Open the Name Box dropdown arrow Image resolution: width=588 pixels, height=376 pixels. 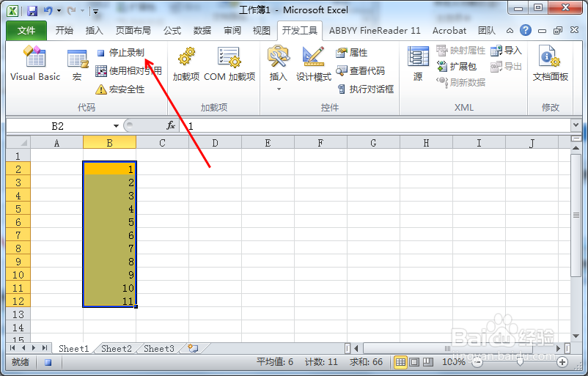click(117, 126)
